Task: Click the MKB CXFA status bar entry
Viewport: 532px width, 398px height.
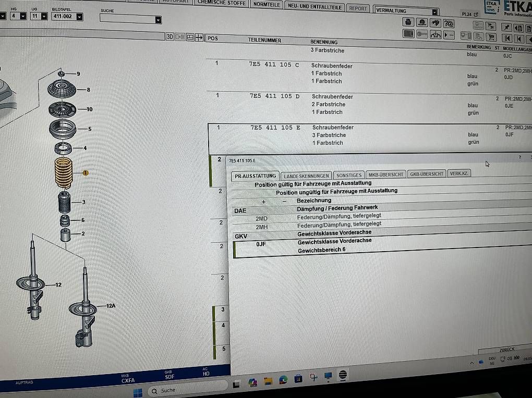Action: (128, 379)
